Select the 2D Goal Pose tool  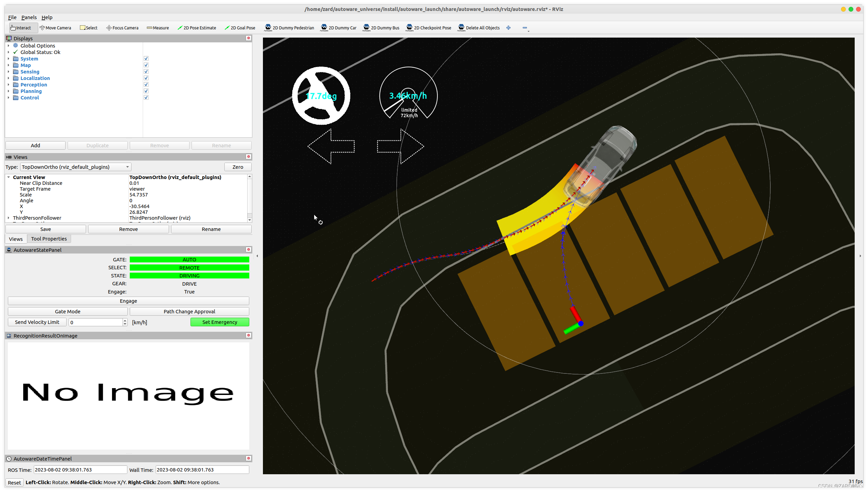(240, 28)
